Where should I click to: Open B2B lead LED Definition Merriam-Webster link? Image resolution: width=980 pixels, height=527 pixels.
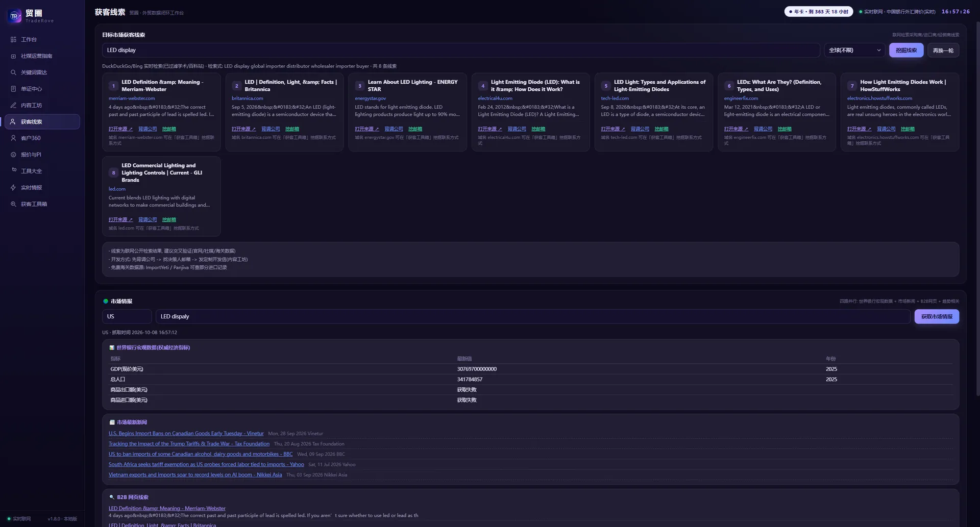pyautogui.click(x=167, y=508)
